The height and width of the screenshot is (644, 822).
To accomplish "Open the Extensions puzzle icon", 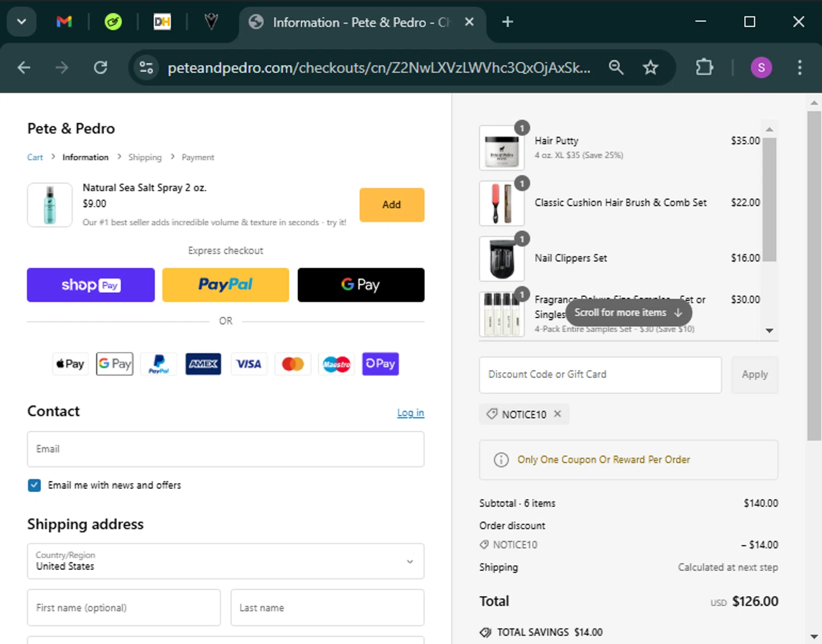I will click(x=704, y=67).
